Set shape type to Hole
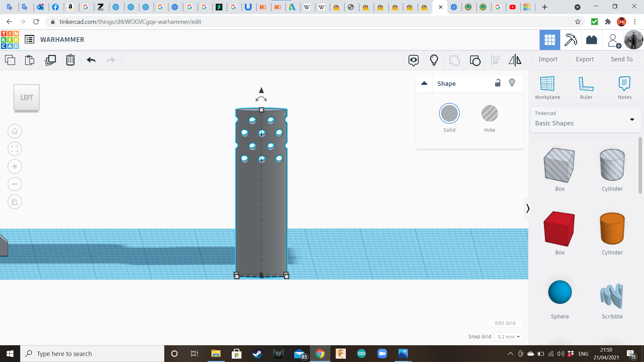 tap(489, 114)
